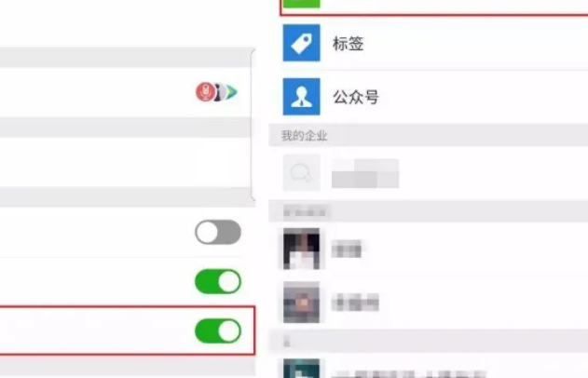The width and height of the screenshot is (588, 378).
Task: Select the 标签 entry label
Action: click(348, 44)
